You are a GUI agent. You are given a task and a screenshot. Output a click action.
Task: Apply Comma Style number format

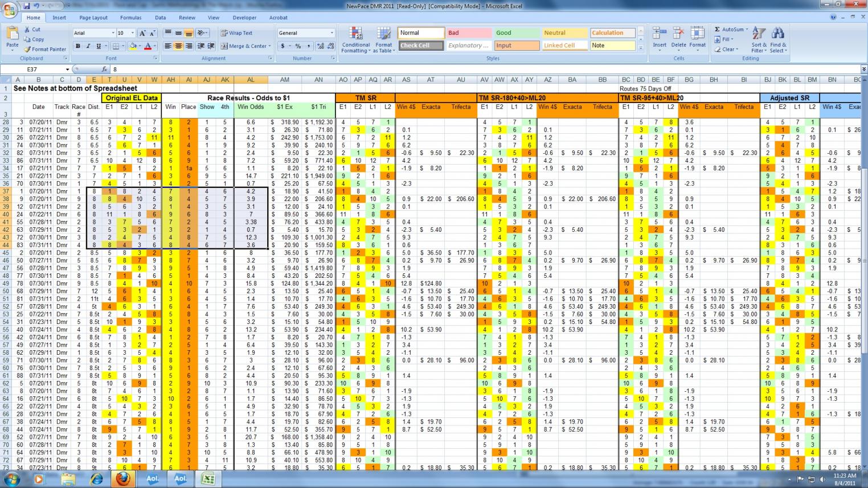click(309, 46)
